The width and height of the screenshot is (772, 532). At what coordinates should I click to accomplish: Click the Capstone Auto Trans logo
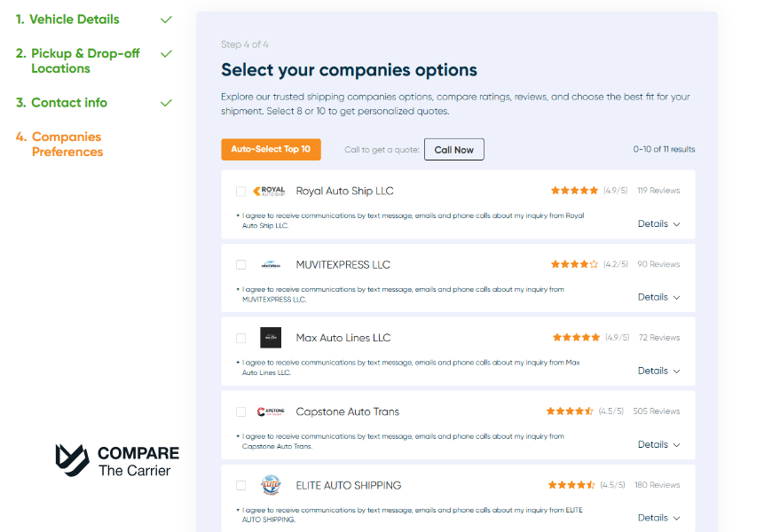[270, 411]
